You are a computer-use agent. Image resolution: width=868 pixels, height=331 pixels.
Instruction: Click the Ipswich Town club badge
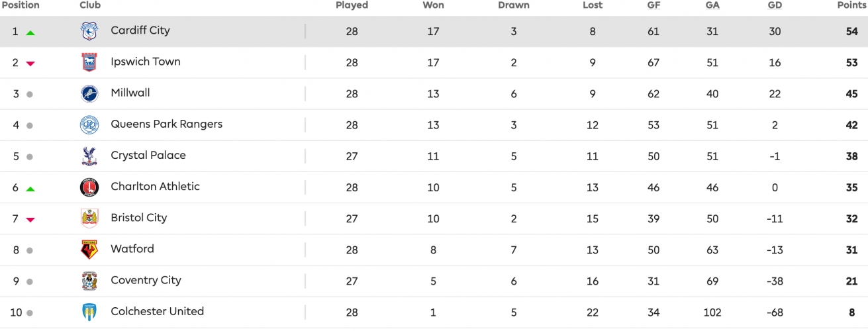point(89,62)
